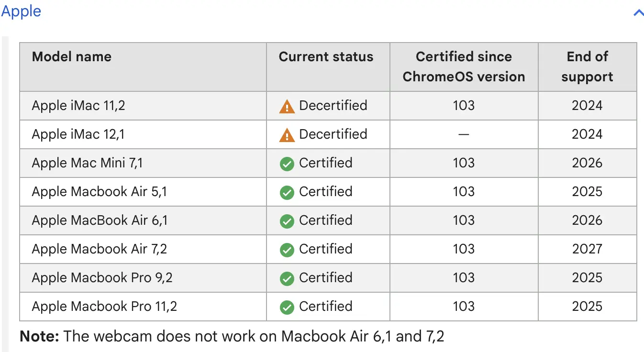Click the End of support header
Screen dimensions: 644x352
587,67
